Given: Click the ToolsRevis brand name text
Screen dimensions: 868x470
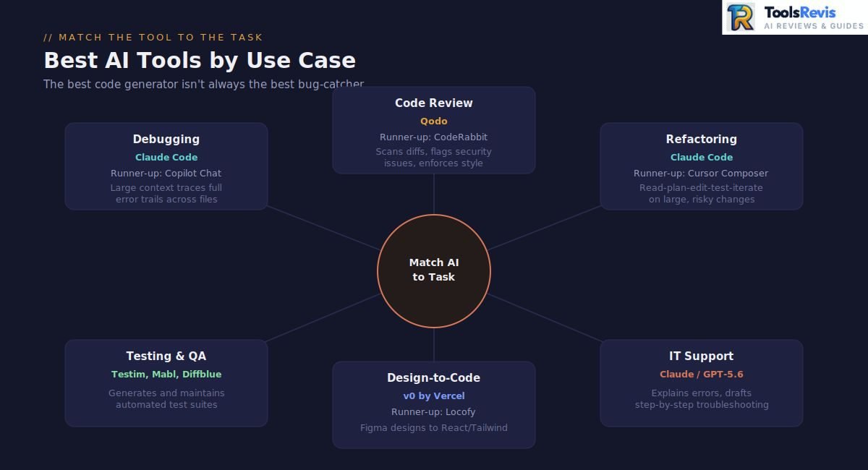Looking at the screenshot, I should coord(799,12).
